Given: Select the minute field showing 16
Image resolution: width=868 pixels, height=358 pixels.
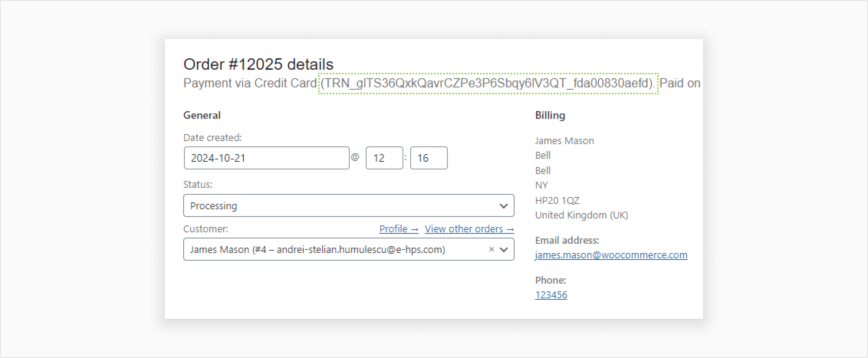Looking at the screenshot, I should 428,158.
